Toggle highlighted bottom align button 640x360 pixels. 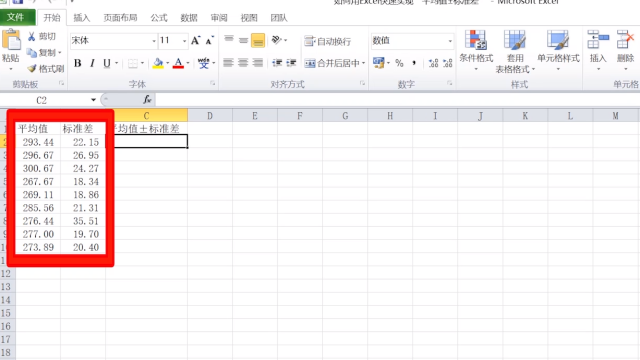[258, 40]
